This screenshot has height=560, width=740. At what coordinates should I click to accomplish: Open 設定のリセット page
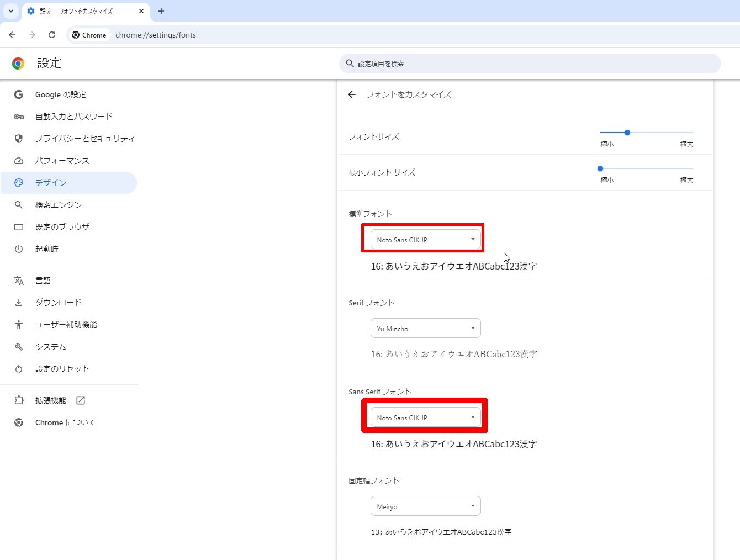tap(68, 369)
